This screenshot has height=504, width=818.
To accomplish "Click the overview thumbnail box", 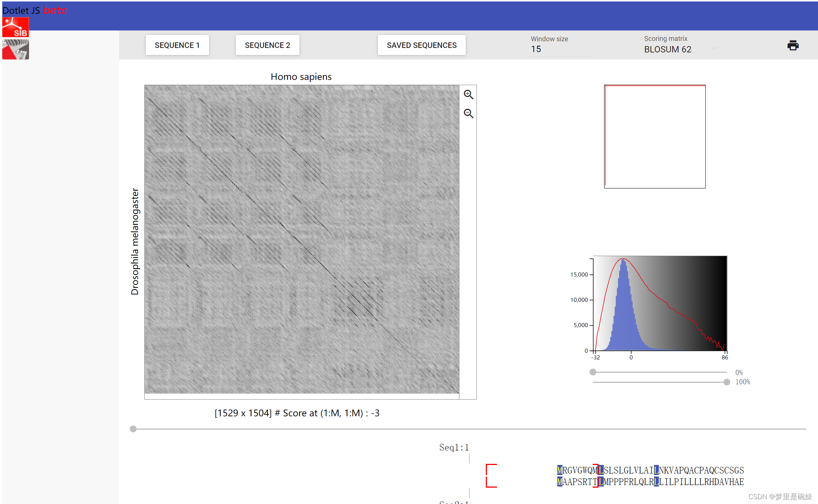I will pyautogui.click(x=654, y=136).
